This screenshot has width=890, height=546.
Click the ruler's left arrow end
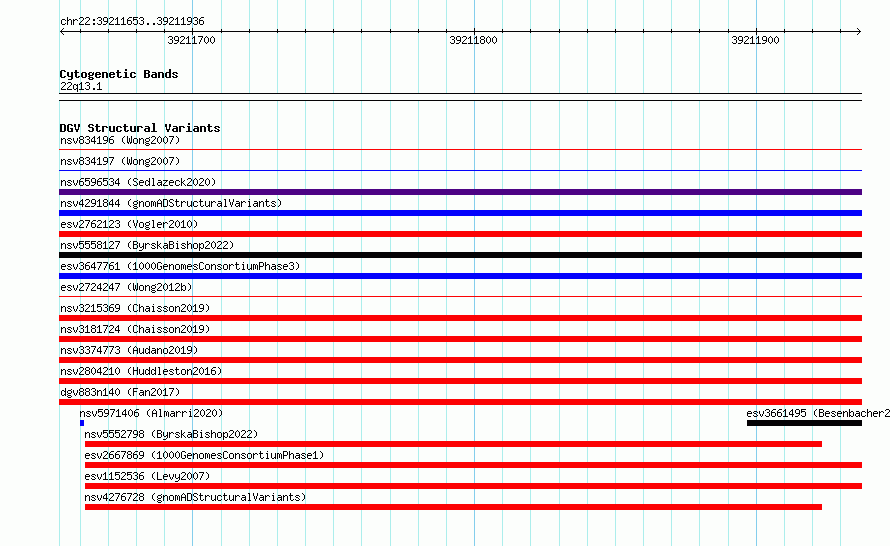[62, 32]
